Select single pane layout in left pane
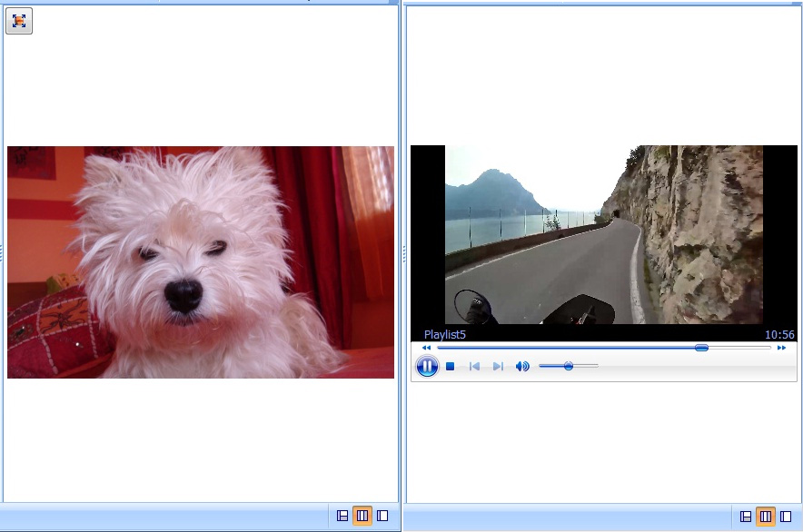 point(382,516)
